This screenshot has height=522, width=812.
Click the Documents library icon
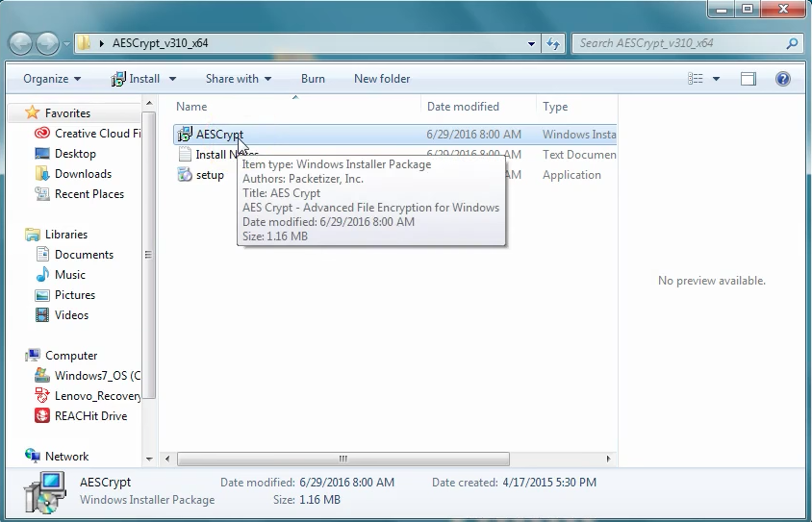pos(42,254)
